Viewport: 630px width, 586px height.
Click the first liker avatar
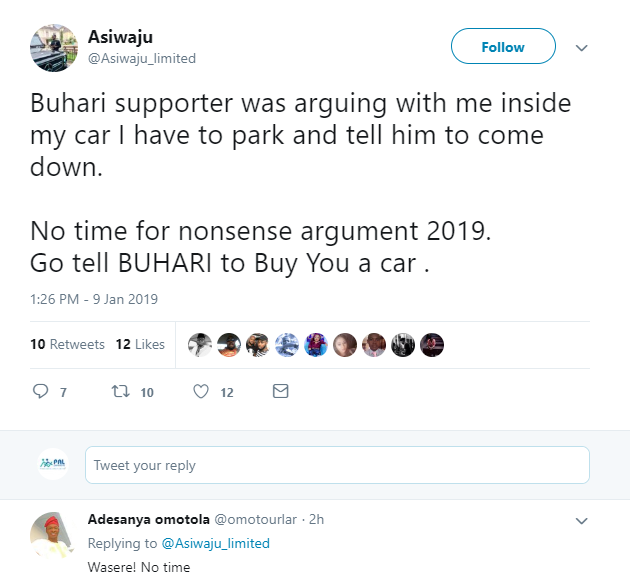click(x=200, y=344)
